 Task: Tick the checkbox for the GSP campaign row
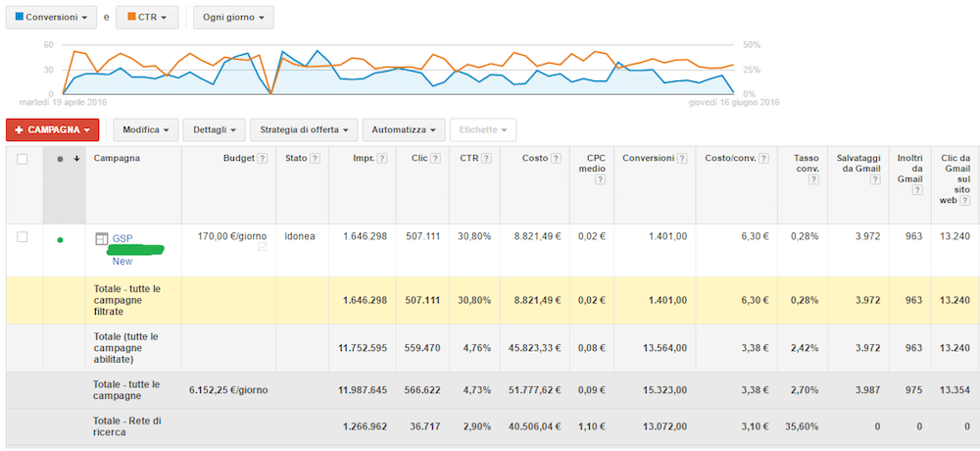pos(23,237)
